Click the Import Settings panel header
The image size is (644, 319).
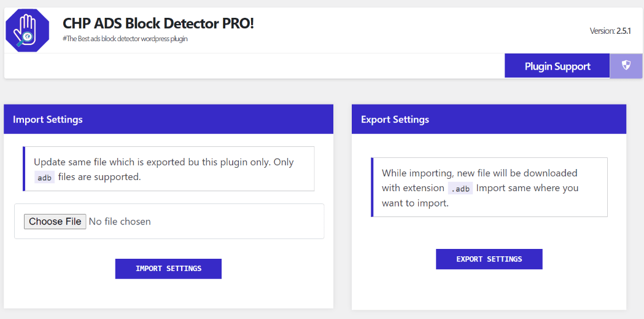click(168, 119)
